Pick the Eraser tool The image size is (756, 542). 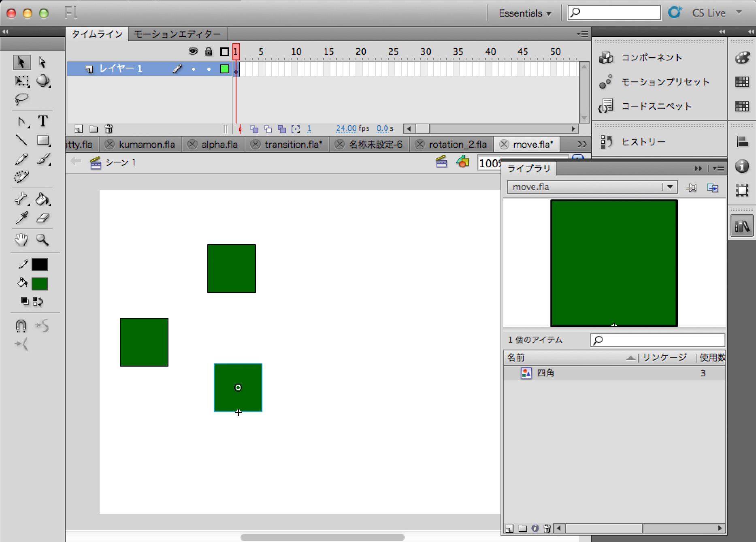pyautogui.click(x=43, y=218)
